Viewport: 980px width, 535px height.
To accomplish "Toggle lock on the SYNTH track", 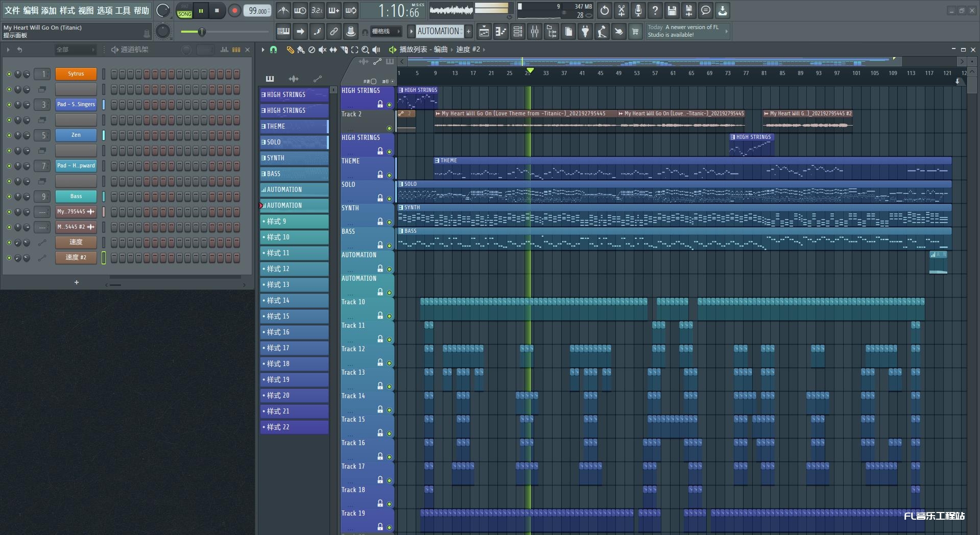I will coord(380,222).
